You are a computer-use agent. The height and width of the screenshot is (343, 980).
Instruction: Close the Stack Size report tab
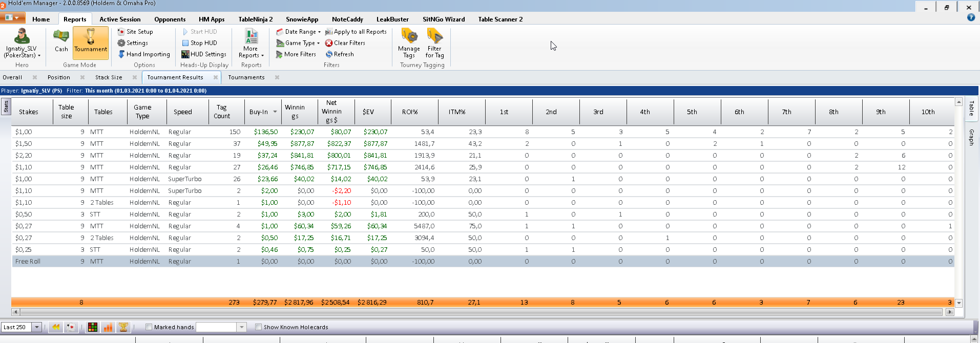click(135, 77)
